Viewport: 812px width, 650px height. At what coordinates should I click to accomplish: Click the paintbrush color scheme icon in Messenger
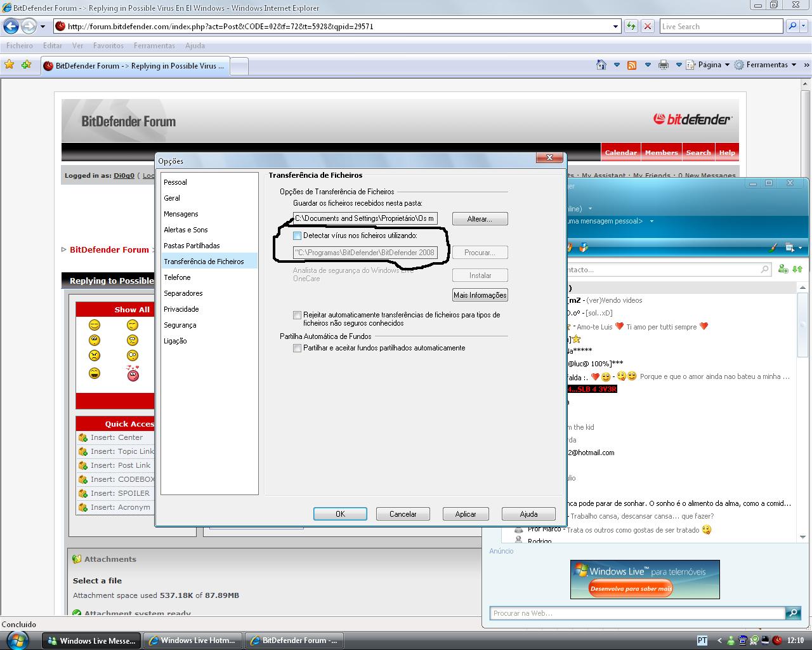[773, 248]
